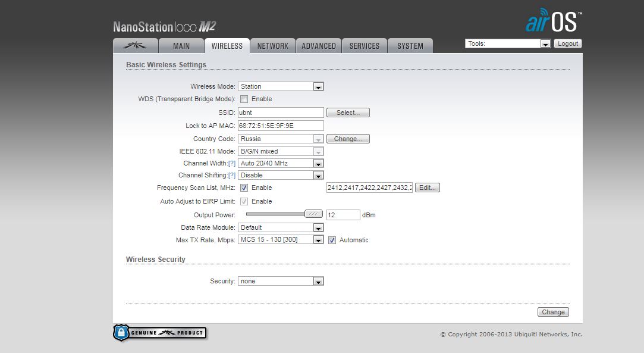The image size is (644, 353).
Task: Click the frequency scan list field
Action: (x=369, y=188)
